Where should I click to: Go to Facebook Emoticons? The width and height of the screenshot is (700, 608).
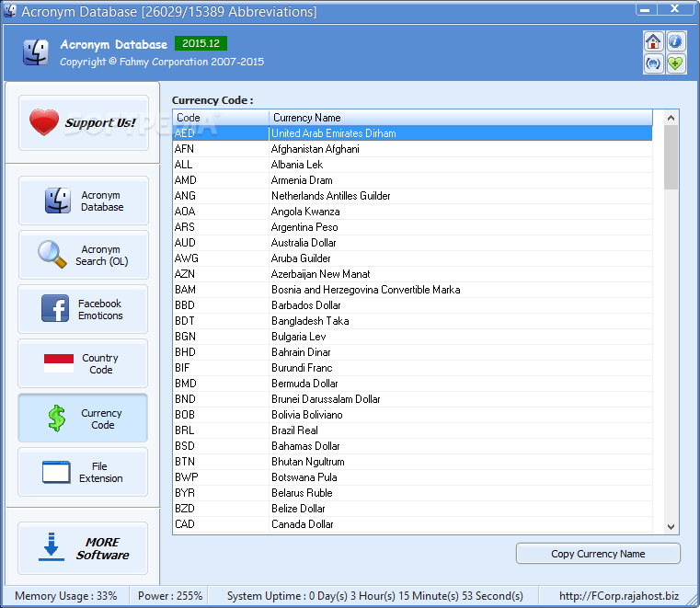click(x=83, y=309)
